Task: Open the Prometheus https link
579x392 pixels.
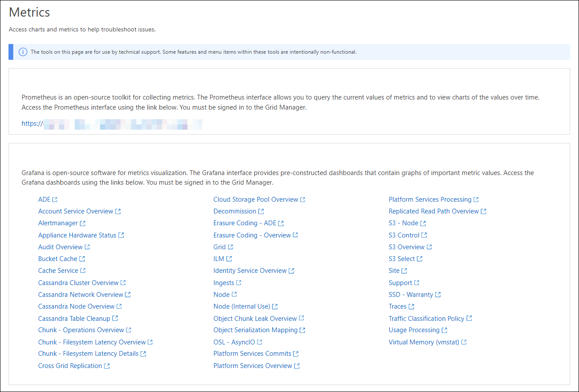Action: click(112, 124)
